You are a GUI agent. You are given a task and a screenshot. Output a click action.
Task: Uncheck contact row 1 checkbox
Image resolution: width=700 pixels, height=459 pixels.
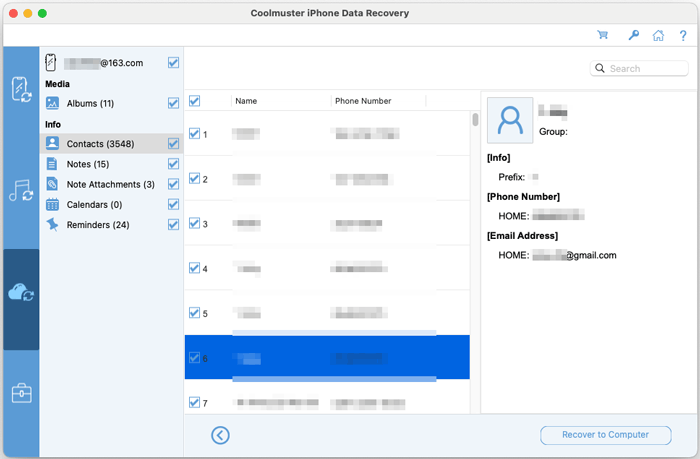[194, 134]
